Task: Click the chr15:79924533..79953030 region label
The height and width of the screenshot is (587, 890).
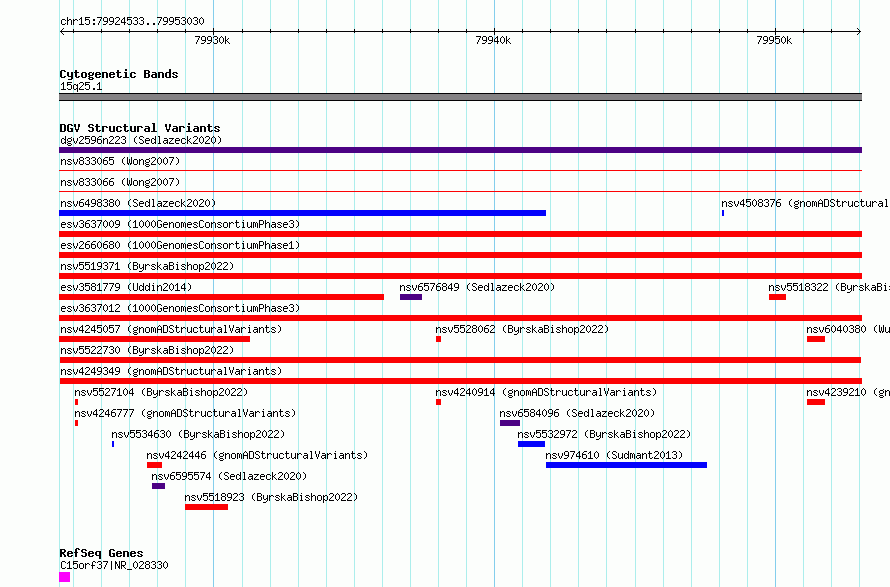Action: pyautogui.click(x=132, y=21)
